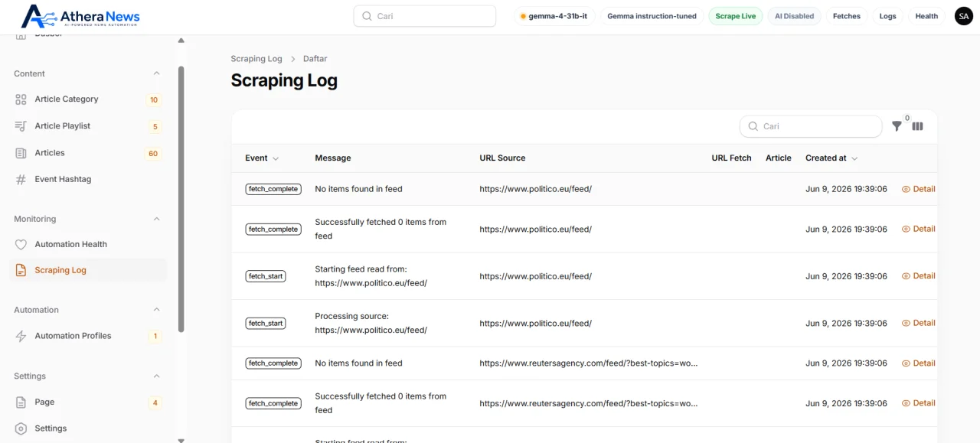Click the sidebar scrollbar thumb
980x443 pixels.
click(181, 199)
